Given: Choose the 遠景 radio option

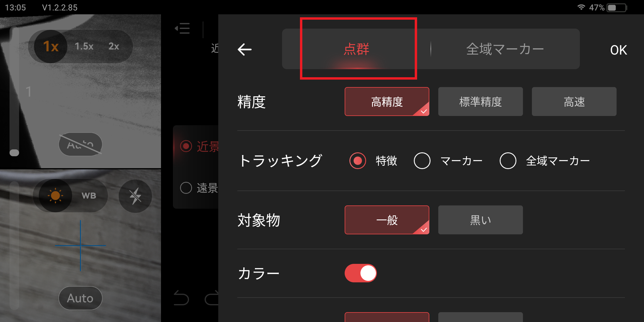Looking at the screenshot, I should tap(186, 188).
